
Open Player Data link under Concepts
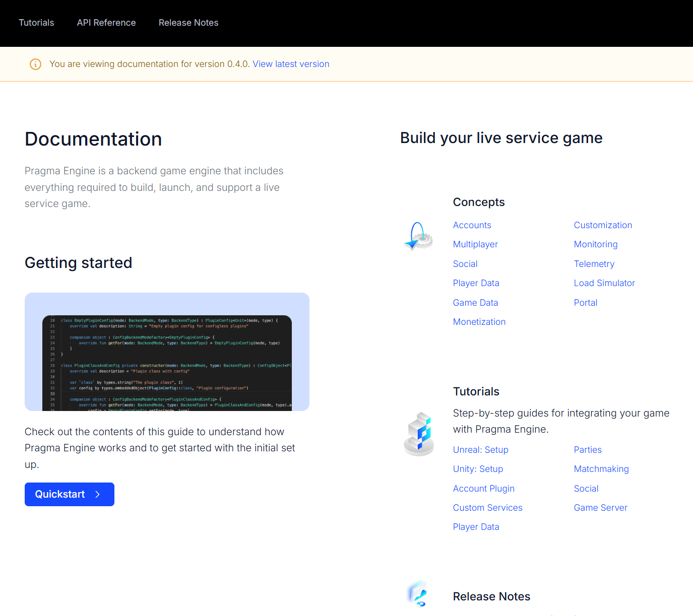tap(476, 283)
